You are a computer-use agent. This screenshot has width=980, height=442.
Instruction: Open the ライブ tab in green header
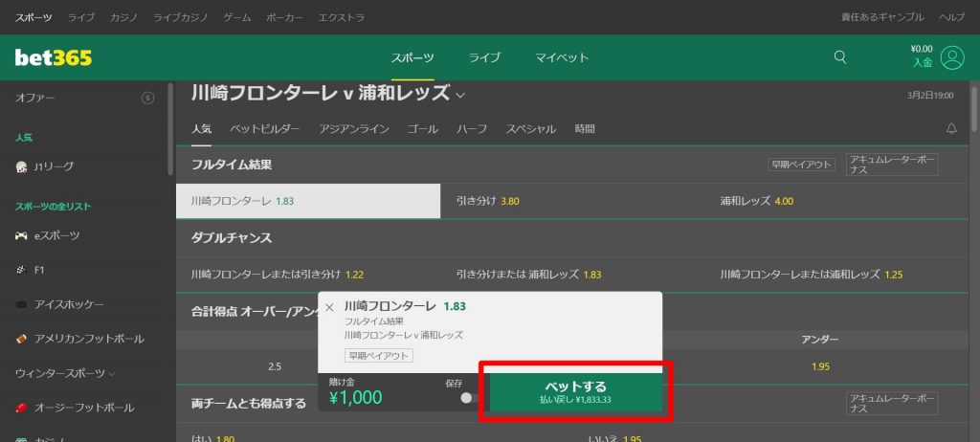[485, 57]
